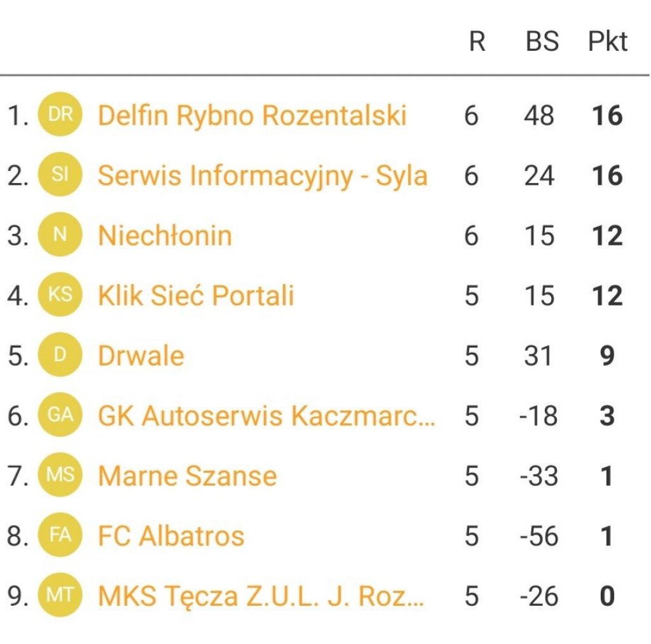Open MKS Tęcza Z.U.L. team link

pos(260,596)
